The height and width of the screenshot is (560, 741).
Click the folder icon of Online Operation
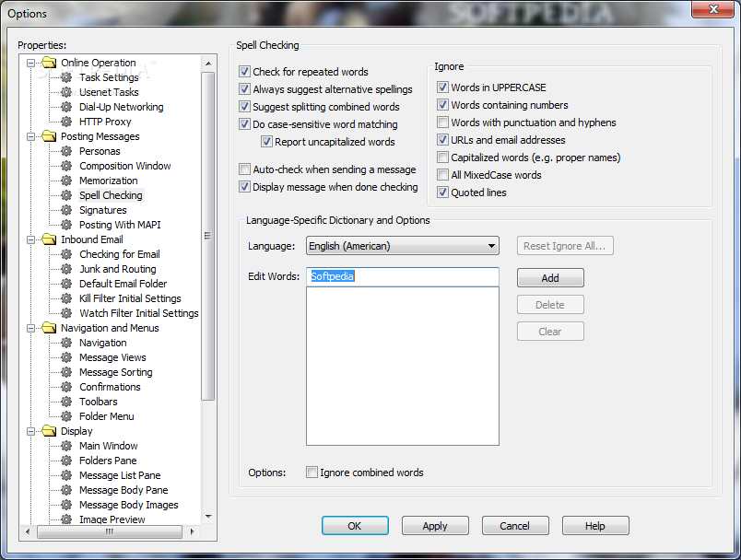point(49,63)
